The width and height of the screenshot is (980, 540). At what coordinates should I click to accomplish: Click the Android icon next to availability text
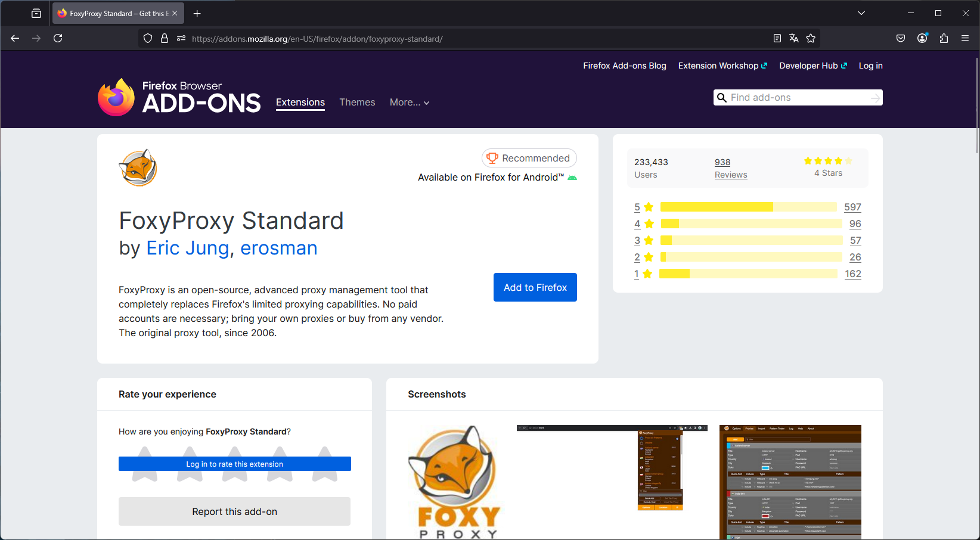(572, 178)
